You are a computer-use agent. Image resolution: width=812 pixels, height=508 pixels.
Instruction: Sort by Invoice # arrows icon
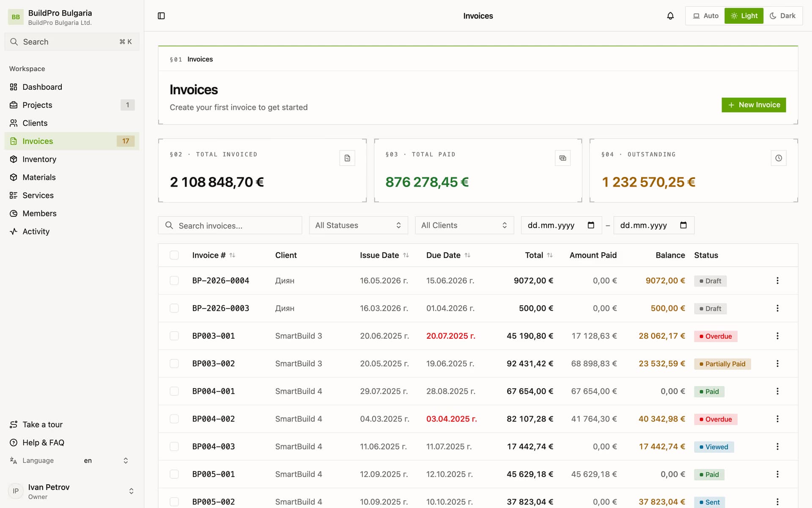pyautogui.click(x=232, y=255)
